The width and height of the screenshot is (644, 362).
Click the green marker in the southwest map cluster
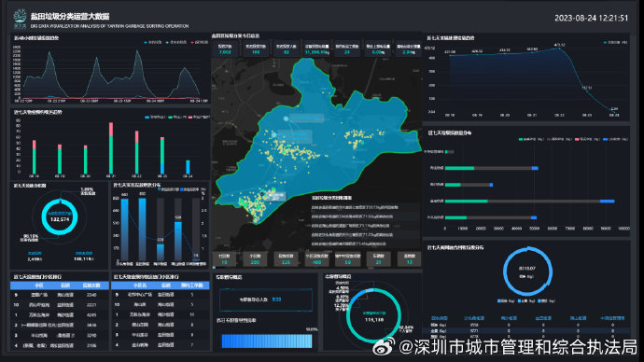pos(273,189)
